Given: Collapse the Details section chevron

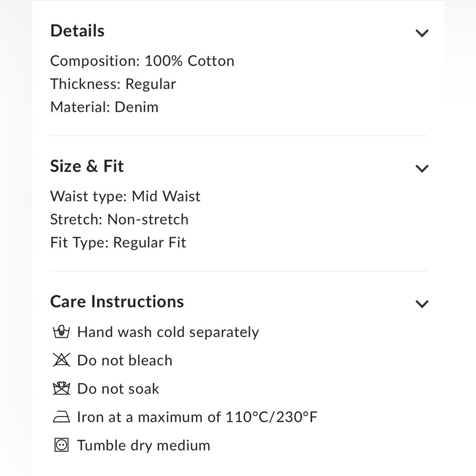Looking at the screenshot, I should [x=422, y=33].
